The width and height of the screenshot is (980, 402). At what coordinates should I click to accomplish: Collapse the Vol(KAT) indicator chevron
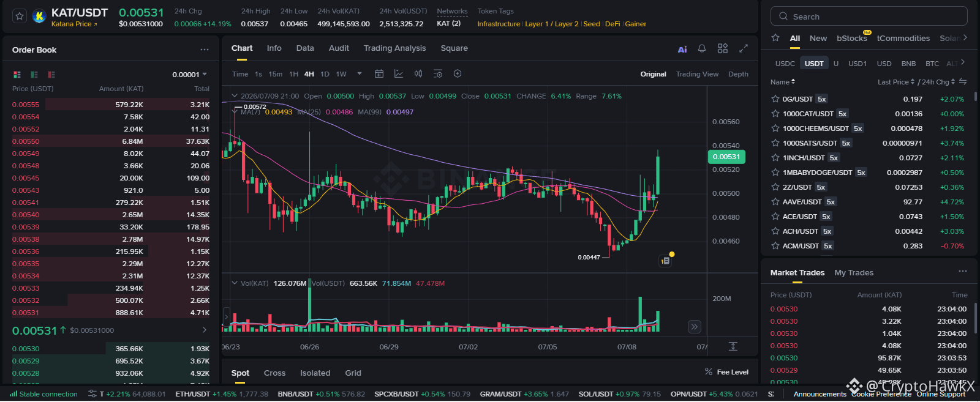coord(234,283)
